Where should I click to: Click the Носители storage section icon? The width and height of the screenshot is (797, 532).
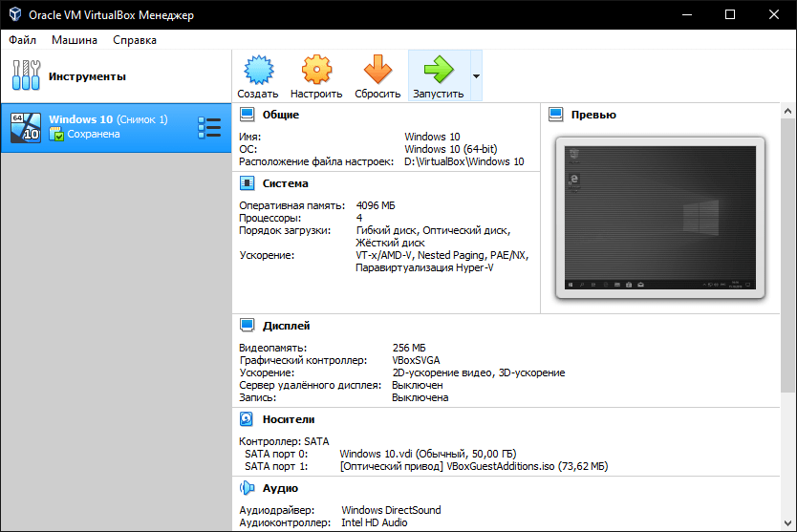click(x=248, y=419)
